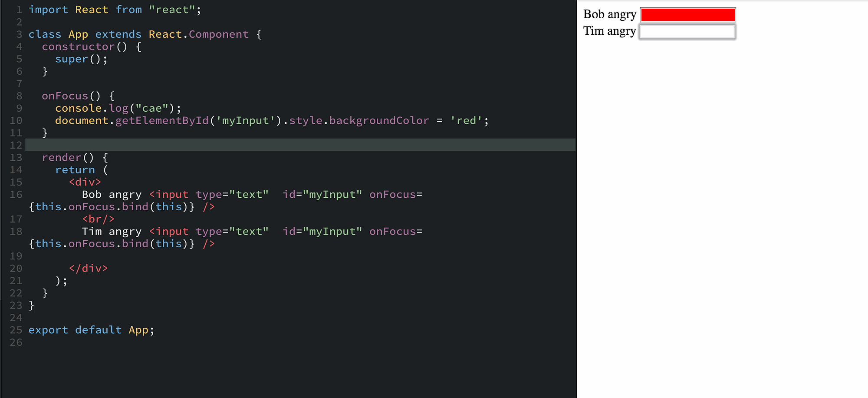Click the export default App line
Viewport: 868px width, 398px height.
pos(91,330)
